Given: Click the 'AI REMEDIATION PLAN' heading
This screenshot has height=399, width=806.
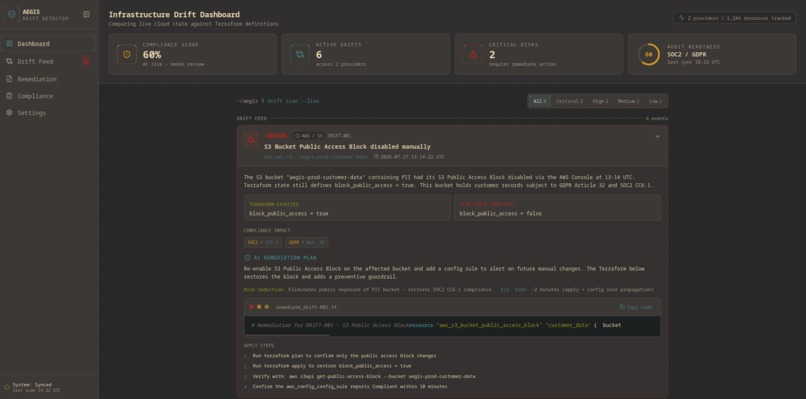Looking at the screenshot, I should (x=285, y=258).
